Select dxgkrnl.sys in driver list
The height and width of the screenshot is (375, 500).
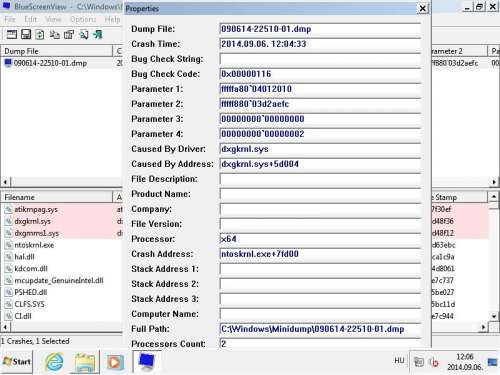(32, 221)
